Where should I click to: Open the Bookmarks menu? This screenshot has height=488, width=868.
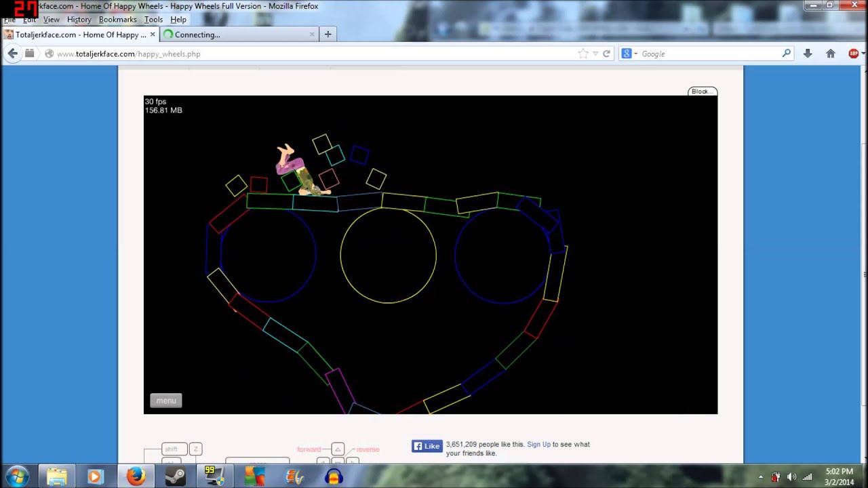[117, 20]
